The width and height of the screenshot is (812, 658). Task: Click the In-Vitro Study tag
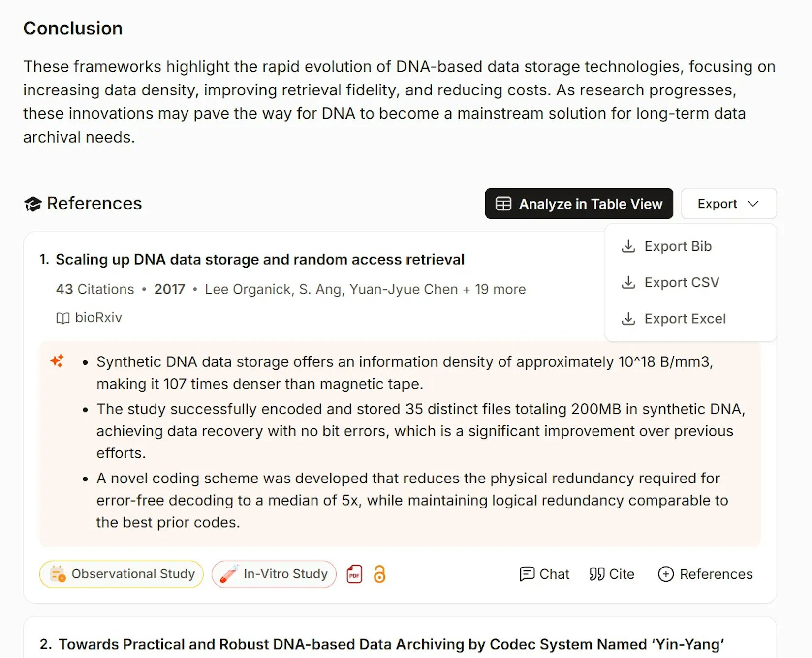tap(274, 574)
